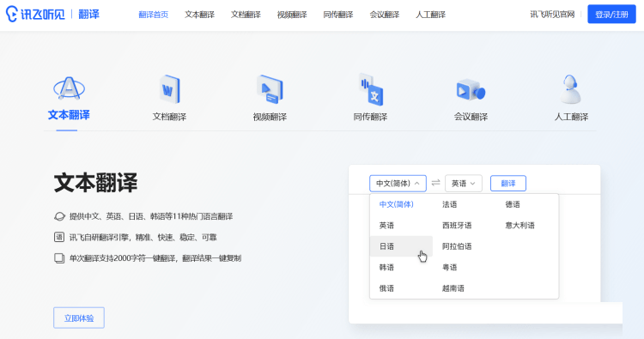
Task: Choose 德语 in the language list
Action: click(513, 204)
